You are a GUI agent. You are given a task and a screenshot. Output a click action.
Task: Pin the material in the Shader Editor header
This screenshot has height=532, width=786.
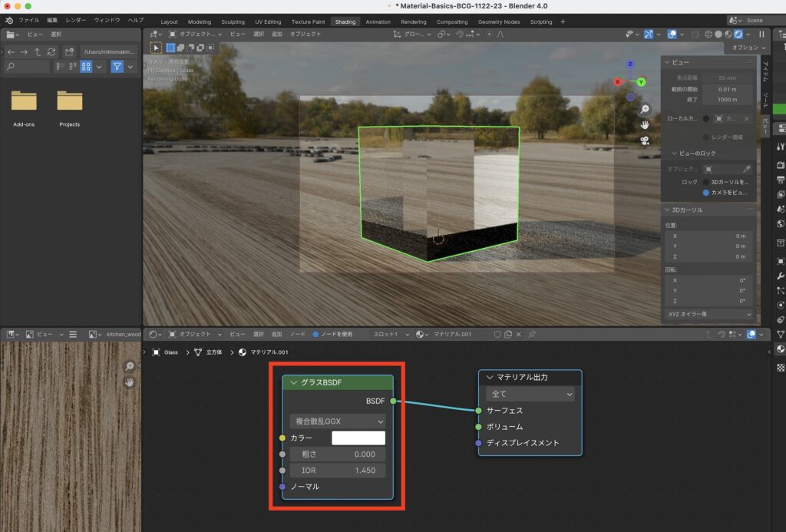[x=531, y=334]
